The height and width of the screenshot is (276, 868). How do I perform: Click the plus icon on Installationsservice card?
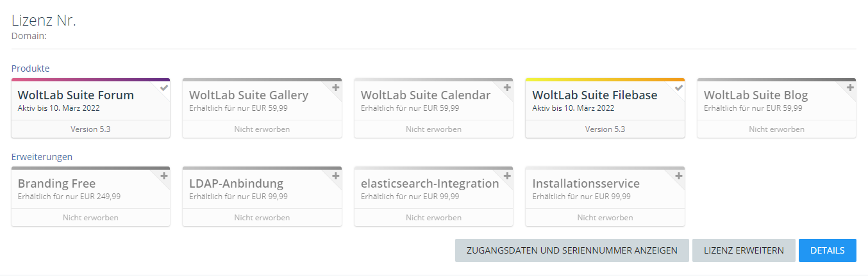[679, 176]
